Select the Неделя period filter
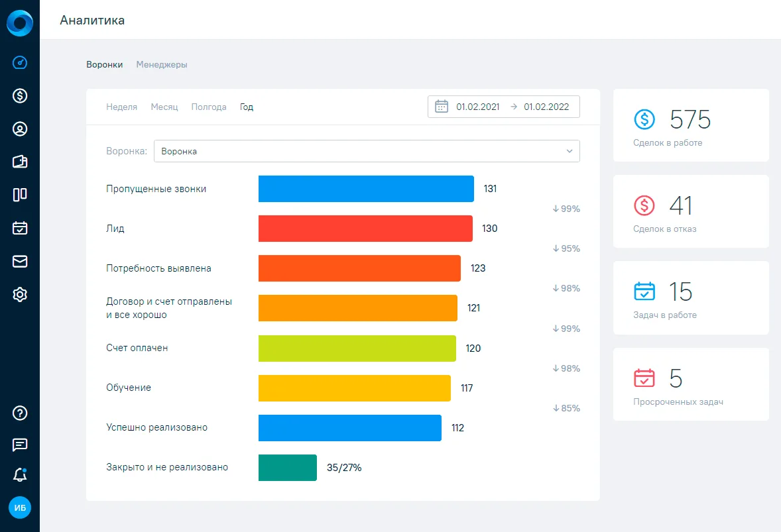 pyautogui.click(x=121, y=107)
